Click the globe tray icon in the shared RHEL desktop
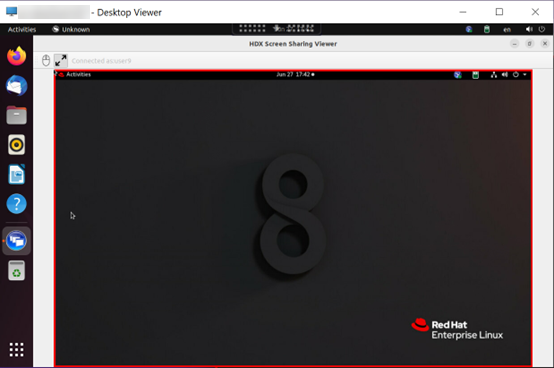The width and height of the screenshot is (554, 368). pyautogui.click(x=458, y=75)
